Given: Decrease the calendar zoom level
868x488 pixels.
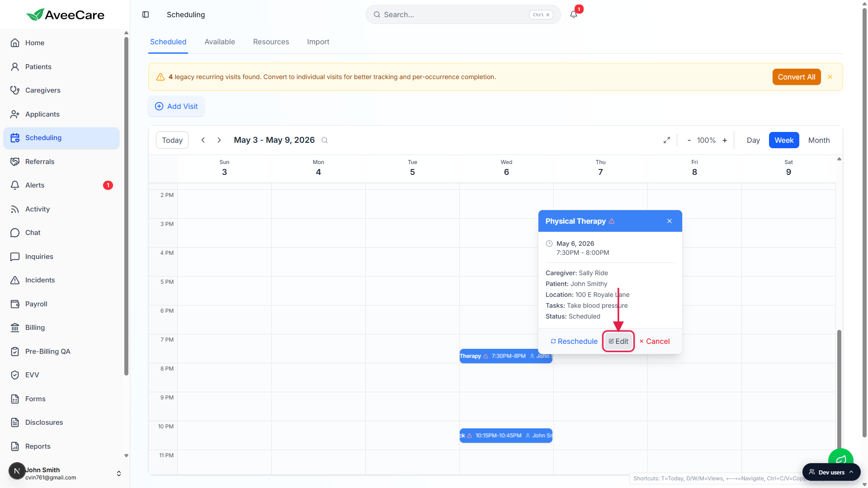Looking at the screenshot, I should click(x=689, y=140).
